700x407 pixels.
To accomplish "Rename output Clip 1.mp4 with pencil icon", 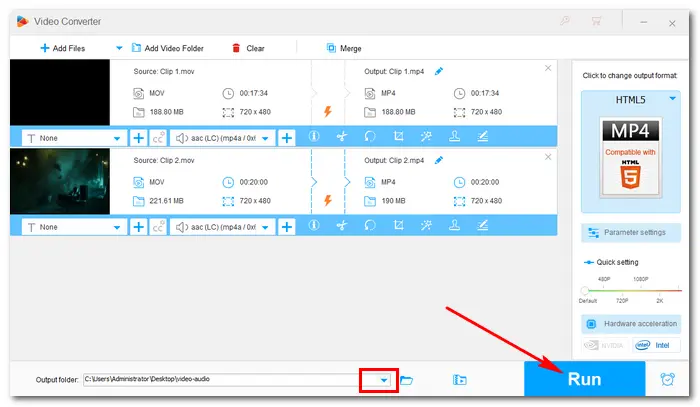I will 439,71.
